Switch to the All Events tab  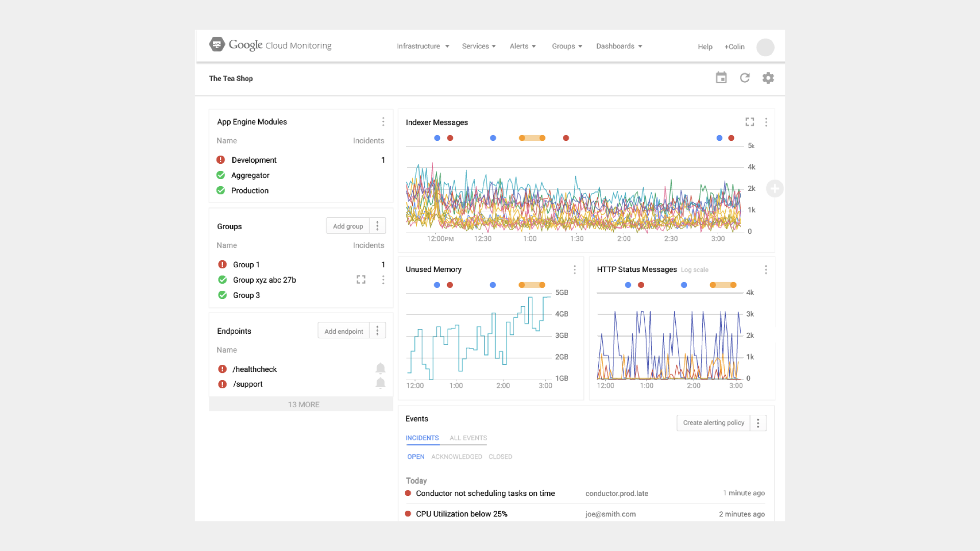468,438
